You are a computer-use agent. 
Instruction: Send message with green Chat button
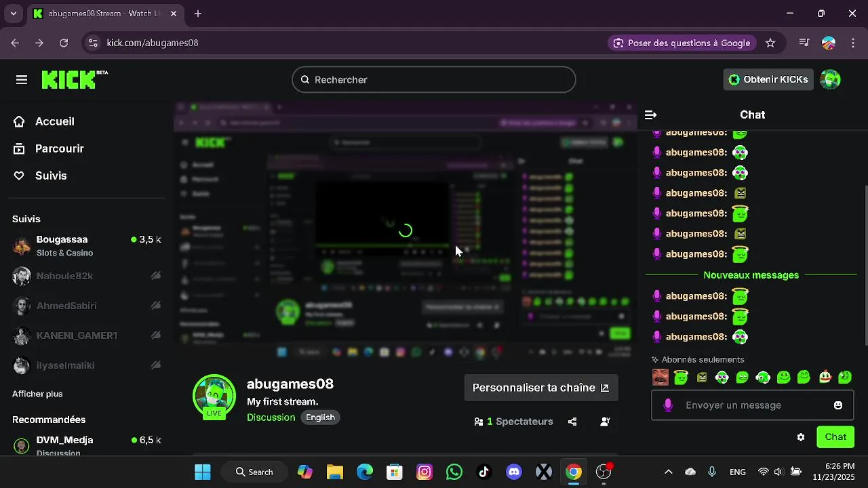click(x=835, y=437)
